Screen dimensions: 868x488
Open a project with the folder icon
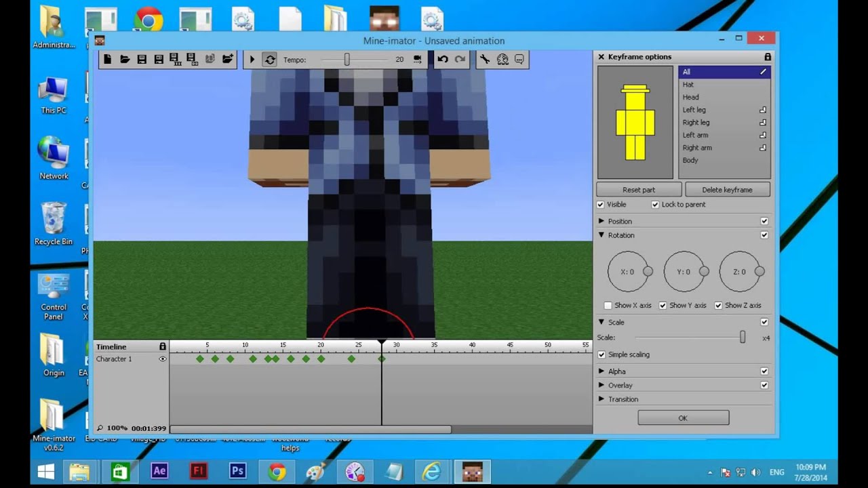click(125, 60)
